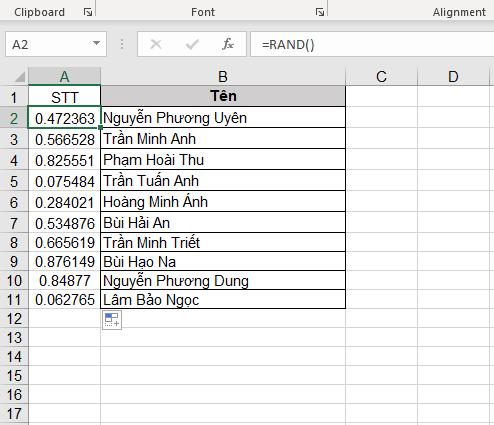This screenshot has width=494, height=425.
Task: Select column B header
Action: (223, 77)
